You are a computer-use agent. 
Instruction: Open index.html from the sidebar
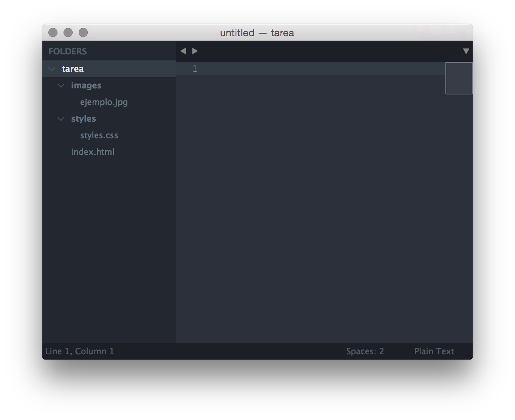[x=93, y=152]
